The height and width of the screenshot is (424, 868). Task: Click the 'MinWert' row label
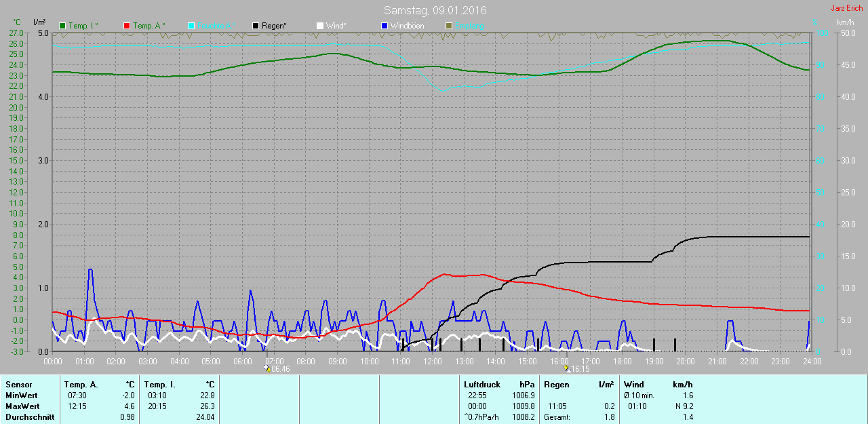(x=21, y=396)
